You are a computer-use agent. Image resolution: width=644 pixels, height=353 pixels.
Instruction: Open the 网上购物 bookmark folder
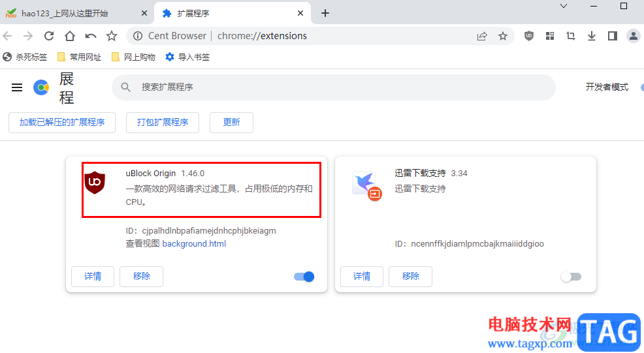point(133,57)
